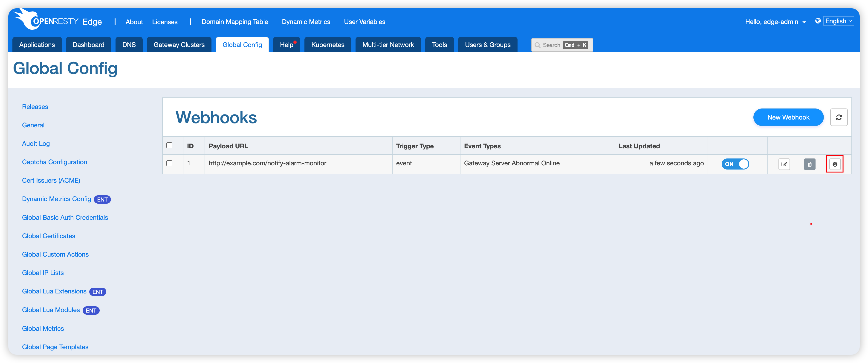The image size is (868, 363).
Task: Open the Multi-tier Network tab
Action: 388,44
